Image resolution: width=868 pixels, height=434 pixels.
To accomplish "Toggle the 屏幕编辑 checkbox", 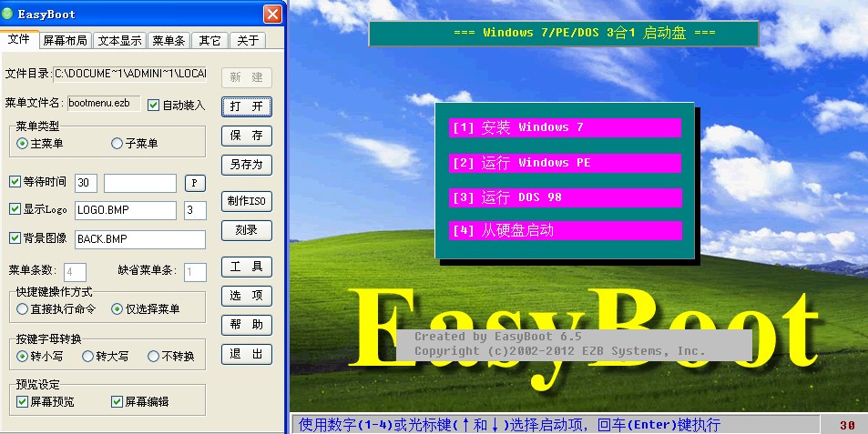I will (x=117, y=402).
